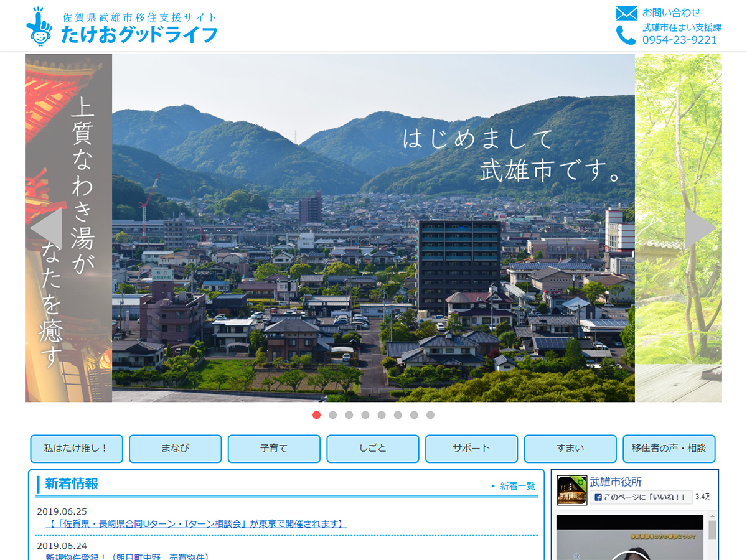Advance carousel with right arrow

pyautogui.click(x=700, y=228)
